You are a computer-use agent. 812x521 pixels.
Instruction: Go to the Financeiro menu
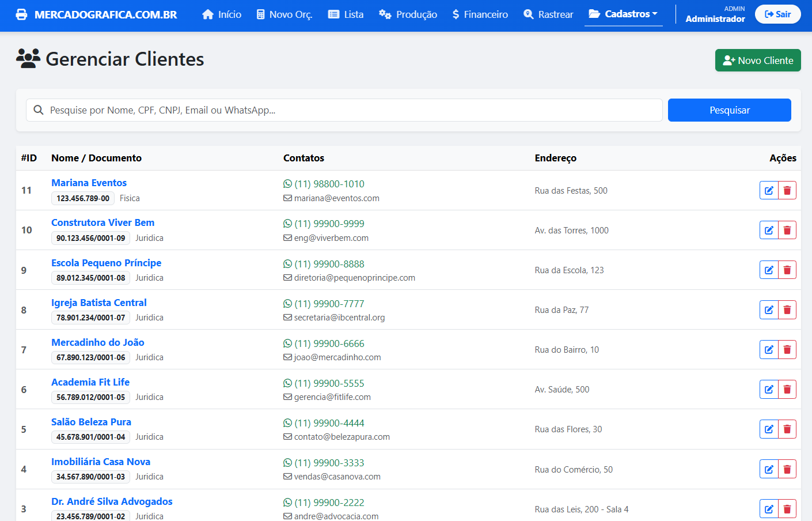(x=480, y=14)
